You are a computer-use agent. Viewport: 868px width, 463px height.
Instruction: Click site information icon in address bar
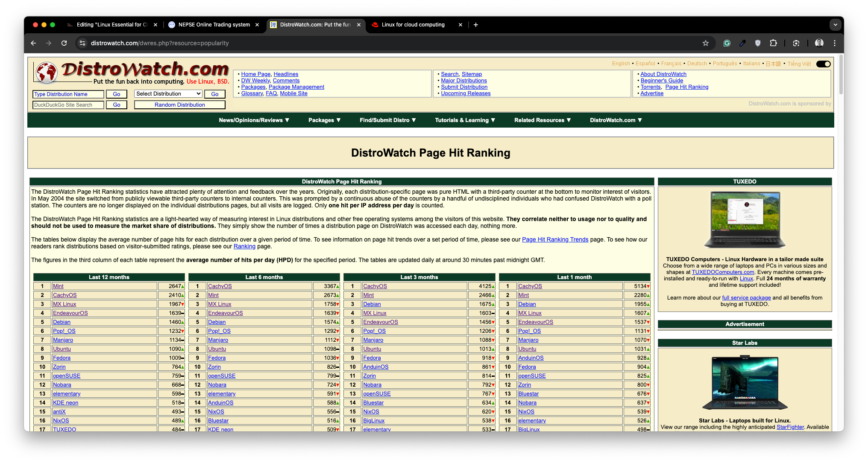pos(82,43)
